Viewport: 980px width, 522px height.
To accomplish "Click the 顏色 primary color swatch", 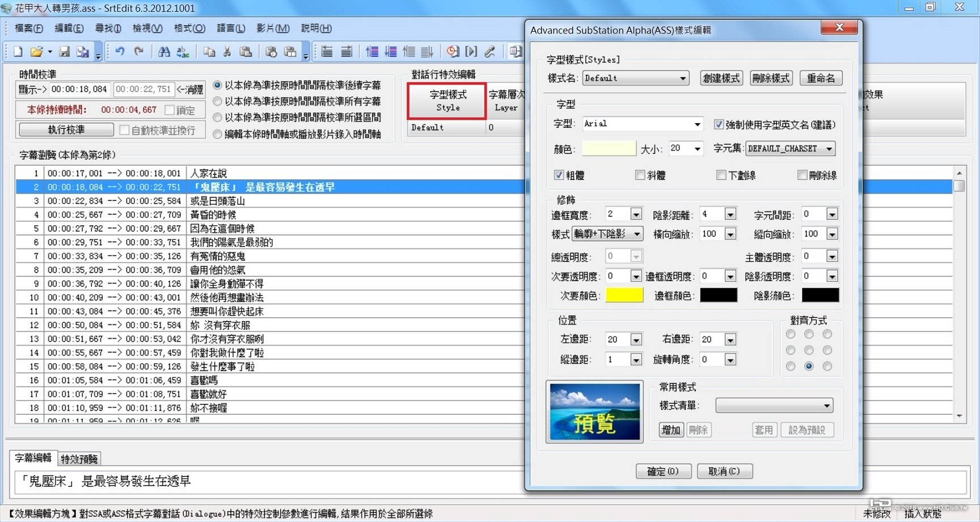I will point(609,149).
